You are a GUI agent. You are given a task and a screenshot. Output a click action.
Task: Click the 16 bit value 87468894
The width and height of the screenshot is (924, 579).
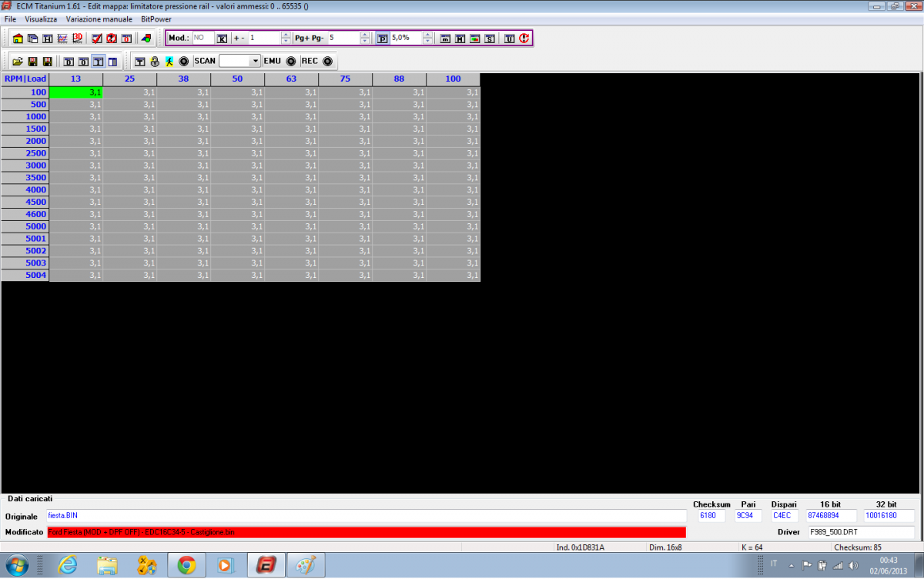[832, 516]
